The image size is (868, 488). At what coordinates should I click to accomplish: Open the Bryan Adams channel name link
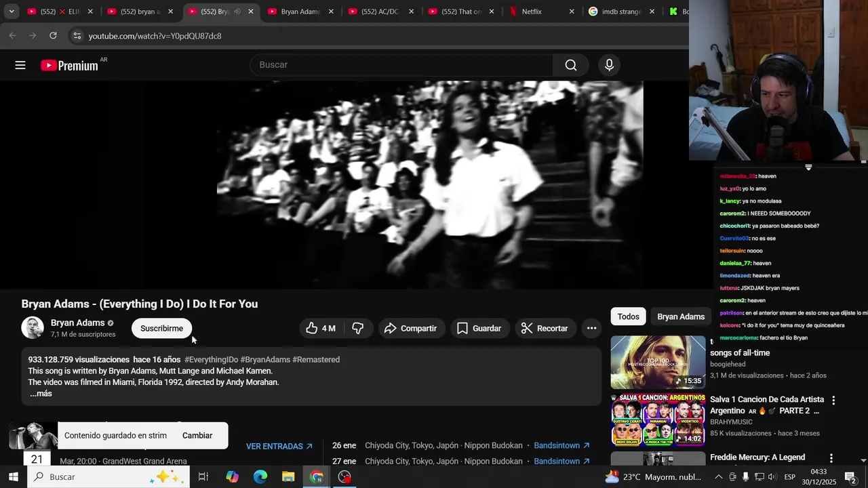[77, 323]
